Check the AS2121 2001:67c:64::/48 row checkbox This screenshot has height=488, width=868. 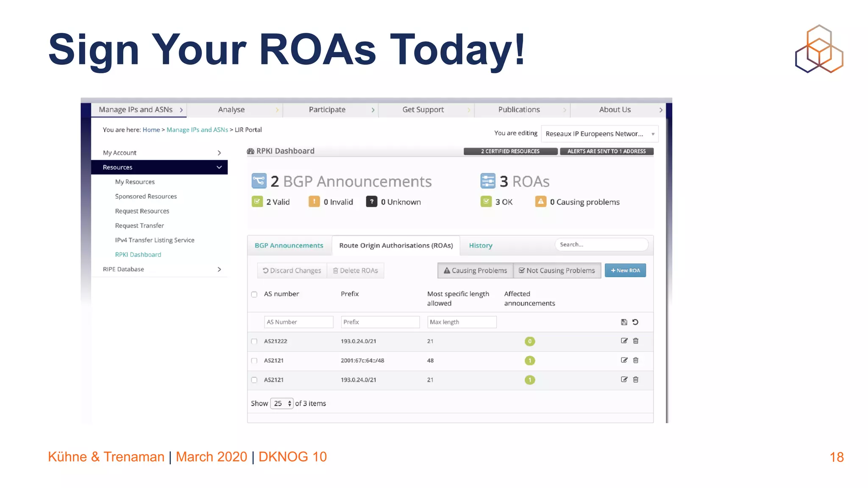click(x=254, y=361)
